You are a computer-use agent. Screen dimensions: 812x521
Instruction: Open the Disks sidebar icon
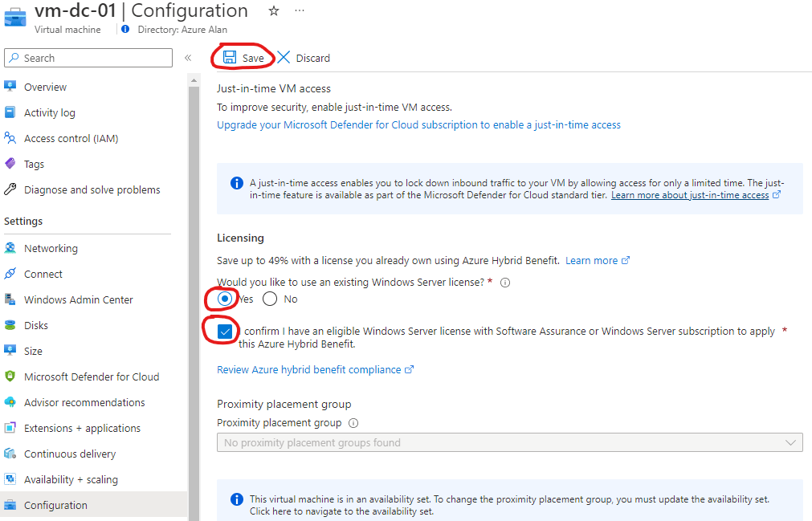tap(10, 325)
